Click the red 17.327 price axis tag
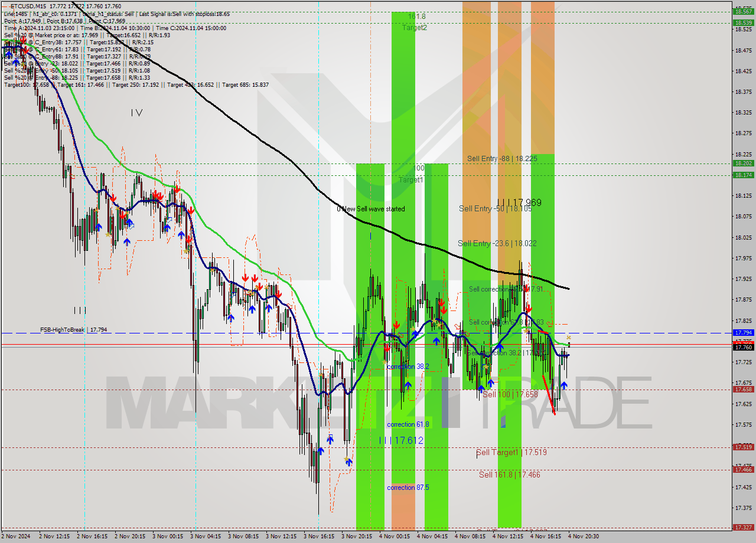The width and height of the screenshot is (756, 543). coord(742,527)
